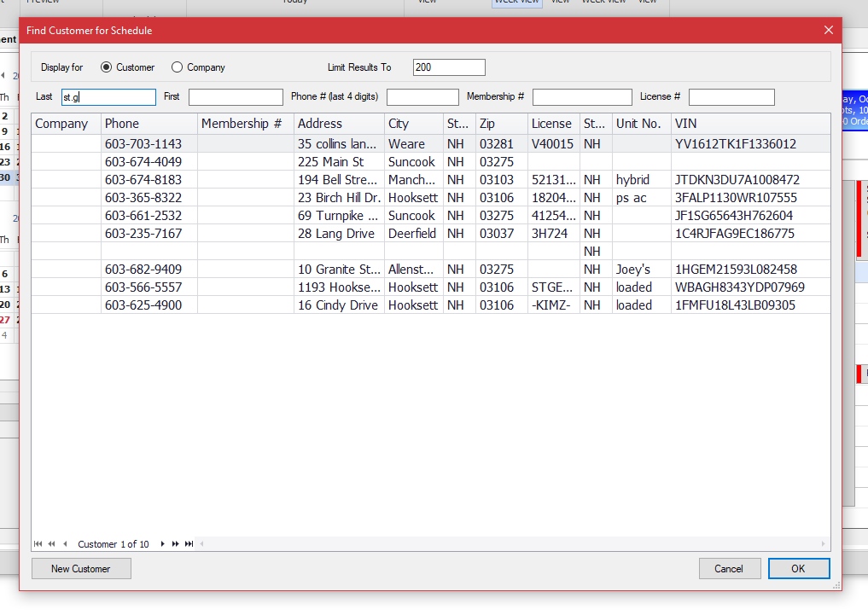
Task: Sort by Address column header
Action: 339,124
